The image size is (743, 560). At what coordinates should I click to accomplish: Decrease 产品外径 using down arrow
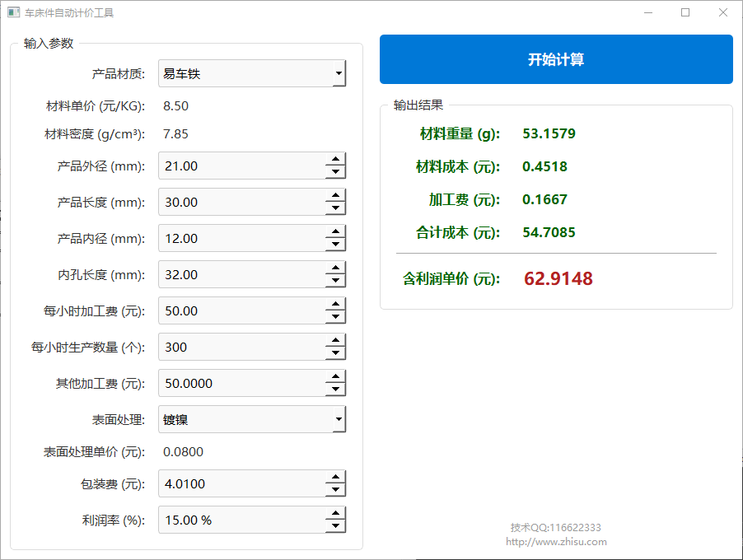[334, 173]
